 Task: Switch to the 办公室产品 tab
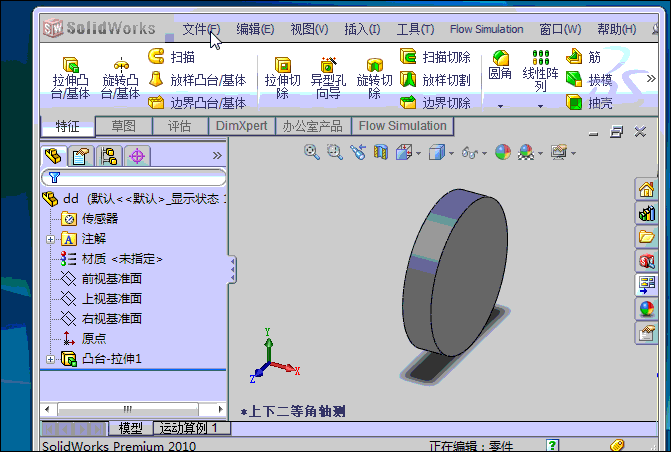click(x=313, y=126)
